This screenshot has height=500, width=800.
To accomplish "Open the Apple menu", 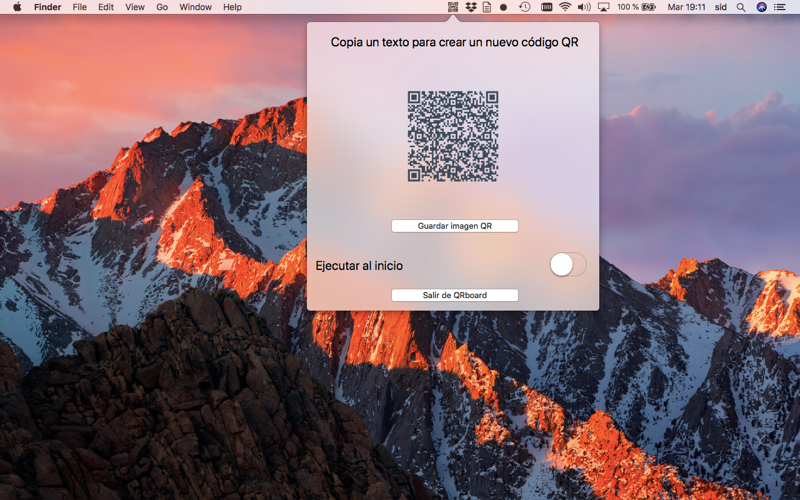I will pos(17,7).
